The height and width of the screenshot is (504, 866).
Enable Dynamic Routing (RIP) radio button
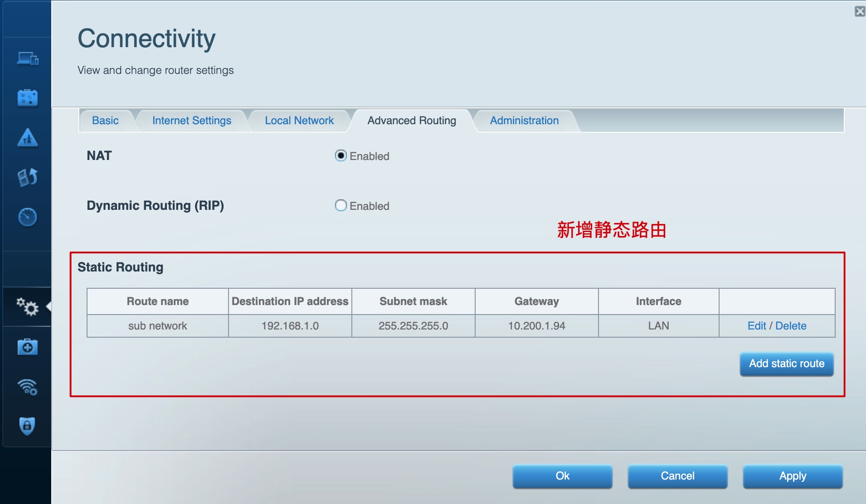coord(341,206)
